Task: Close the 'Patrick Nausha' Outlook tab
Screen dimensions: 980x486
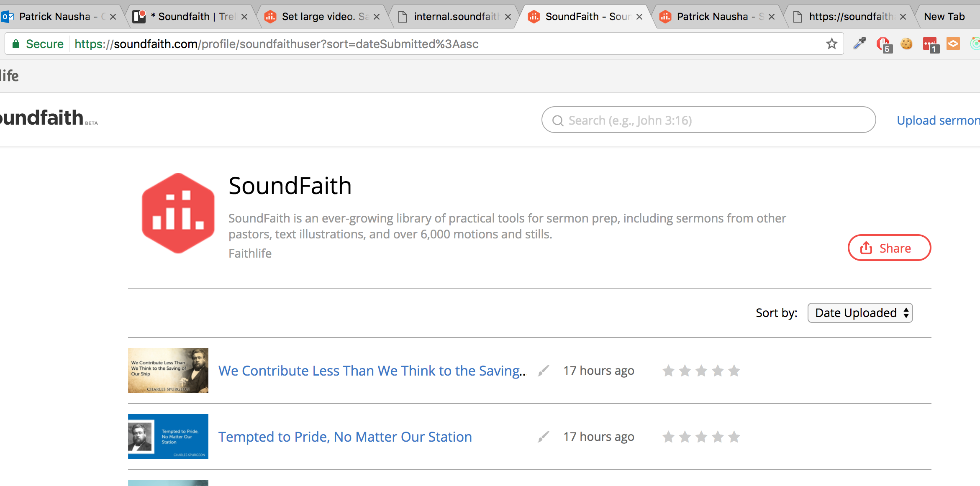Action: (113, 17)
